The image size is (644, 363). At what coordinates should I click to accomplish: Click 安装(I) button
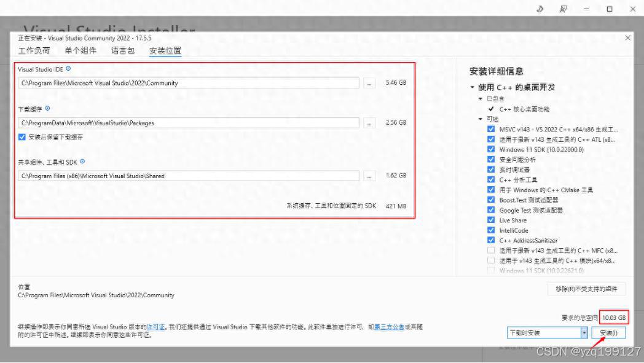click(609, 333)
